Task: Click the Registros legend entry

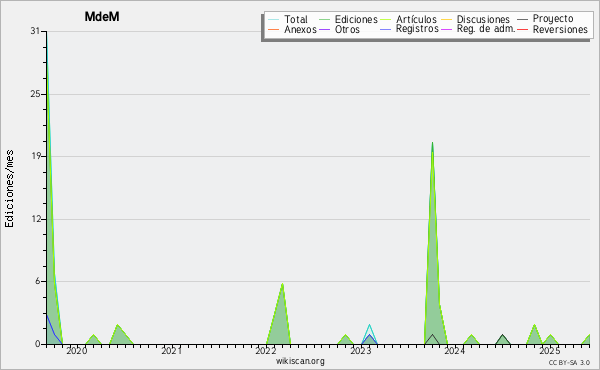Action: (x=409, y=29)
